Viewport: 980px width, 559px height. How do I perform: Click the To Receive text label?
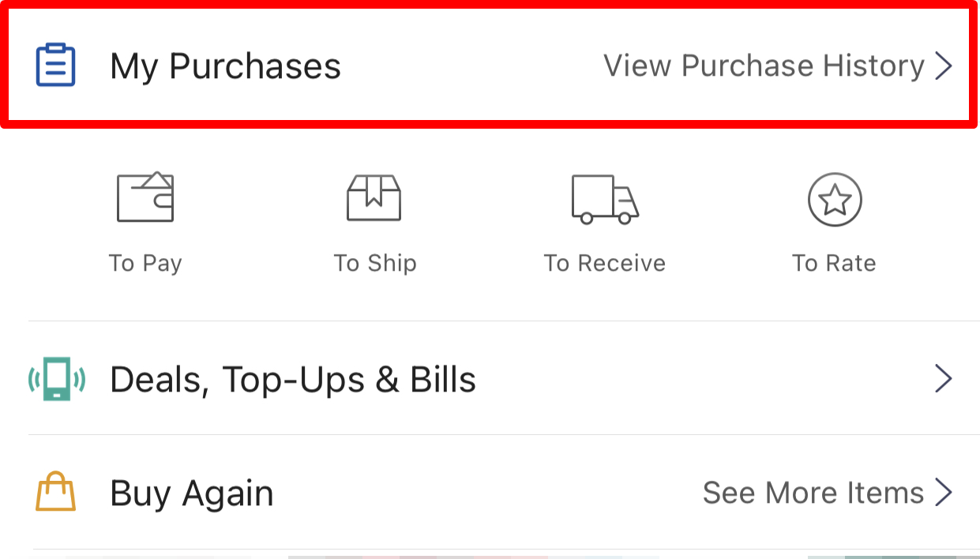[604, 263]
